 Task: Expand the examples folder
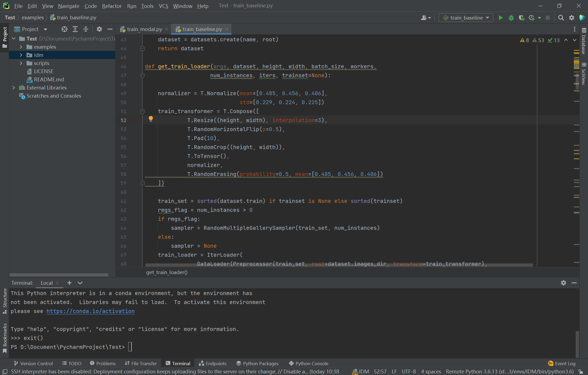click(x=21, y=47)
